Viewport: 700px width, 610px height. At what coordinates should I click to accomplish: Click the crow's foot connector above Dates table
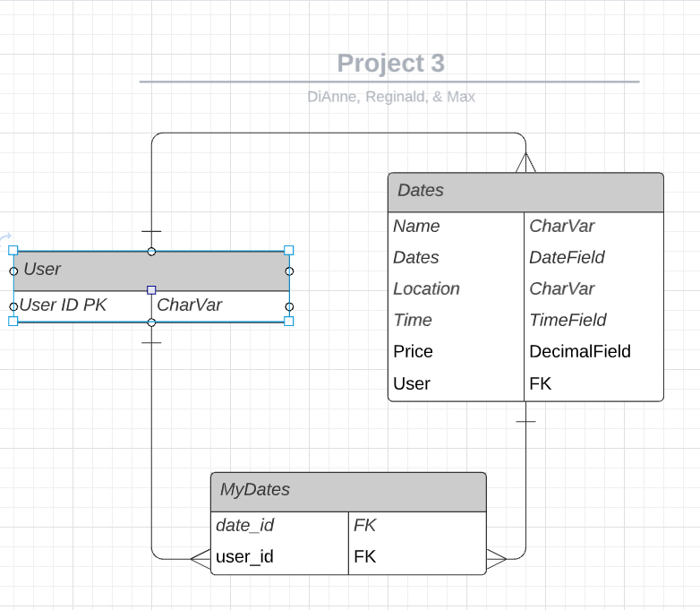[525, 162]
